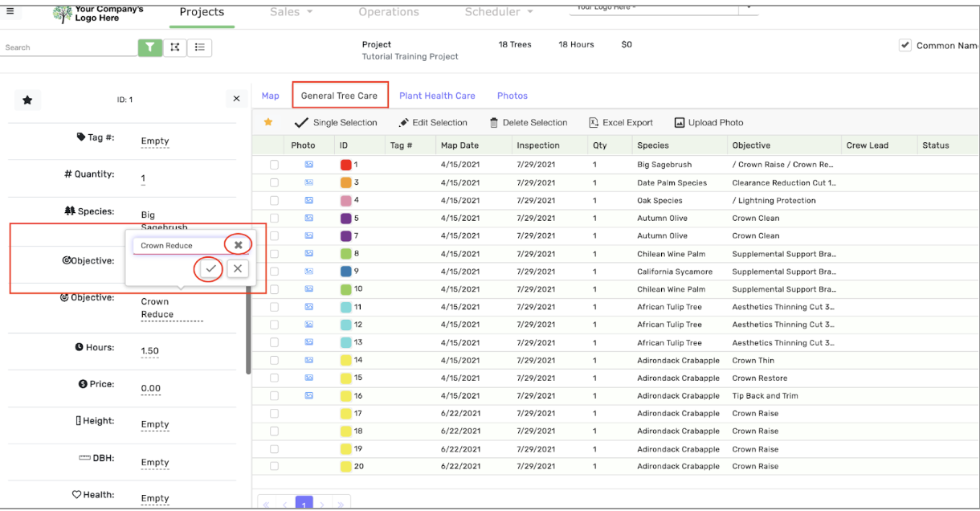This screenshot has height=511, width=980.
Task: Open the photo icon for tree ID 9
Action: click(309, 272)
